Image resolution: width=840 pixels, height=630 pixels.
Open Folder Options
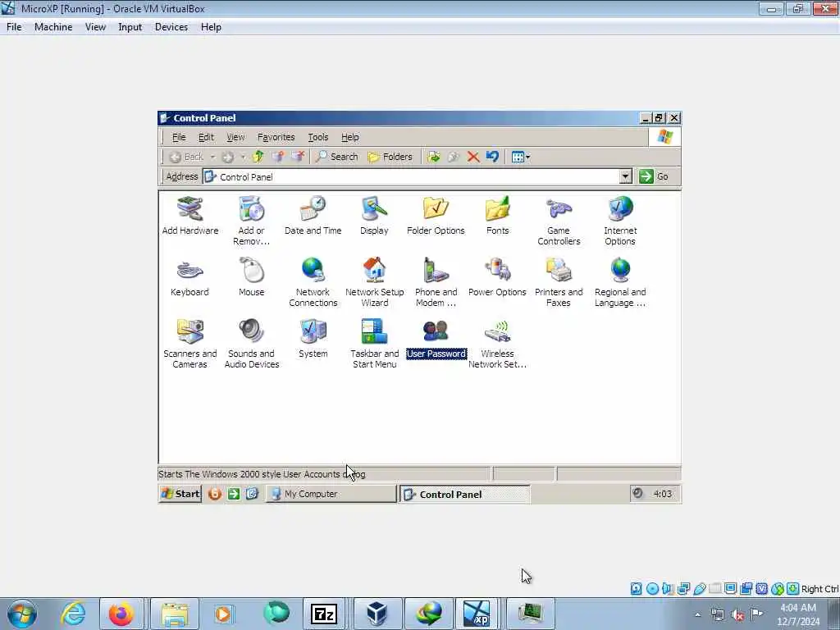pos(436,216)
